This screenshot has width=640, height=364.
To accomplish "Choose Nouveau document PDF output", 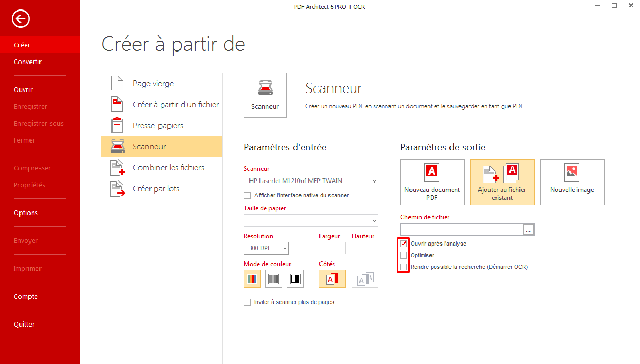I will [432, 182].
